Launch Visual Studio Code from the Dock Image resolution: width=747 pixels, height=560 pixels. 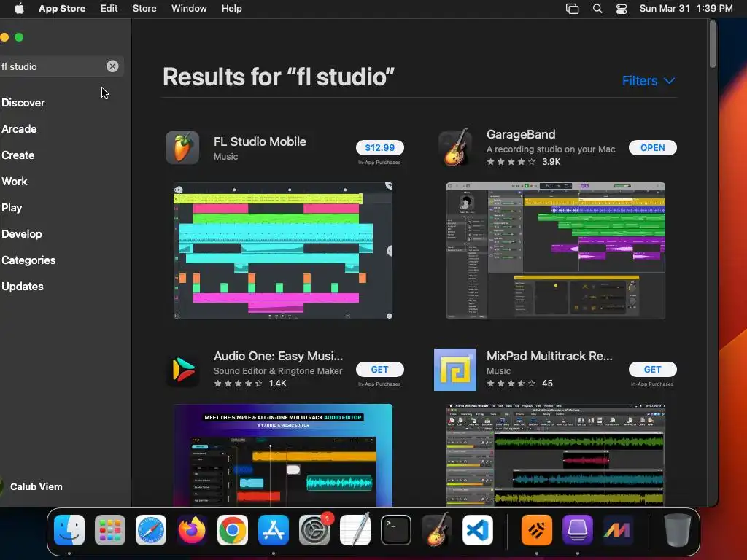[478, 530]
